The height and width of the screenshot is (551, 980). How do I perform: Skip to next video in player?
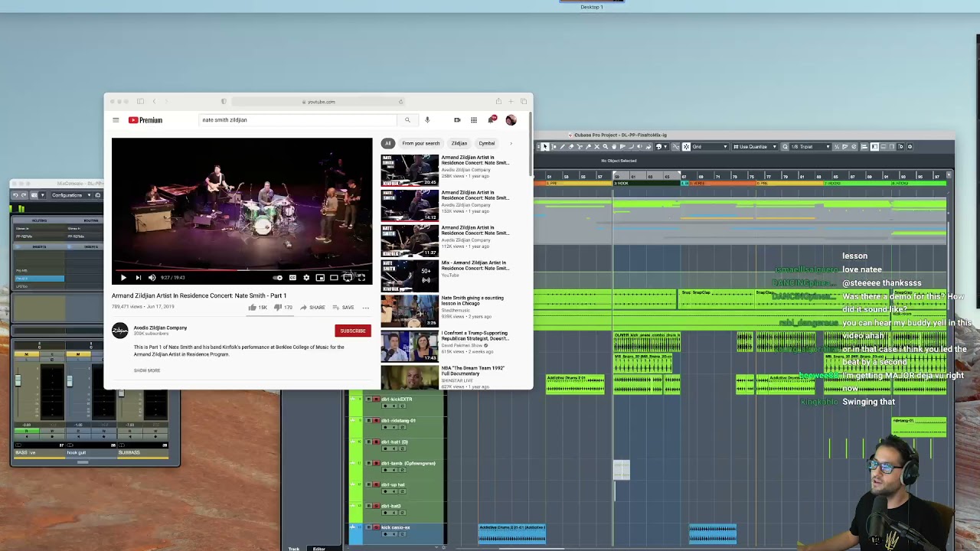tap(138, 278)
